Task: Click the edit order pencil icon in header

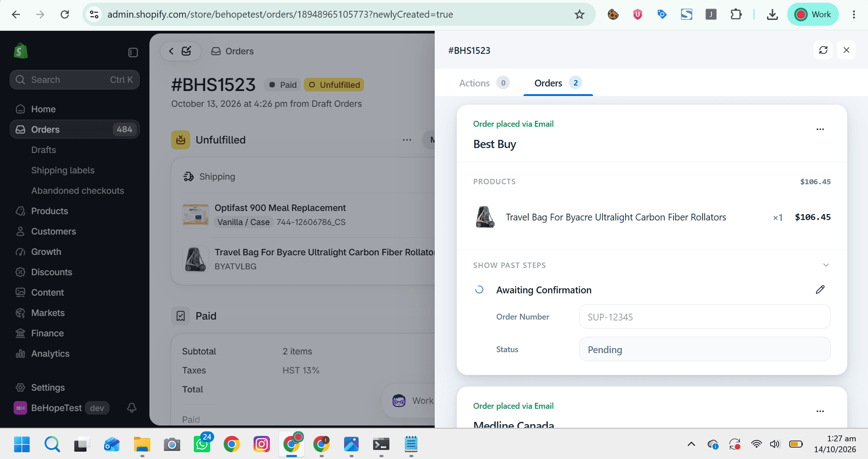Action: (187, 51)
